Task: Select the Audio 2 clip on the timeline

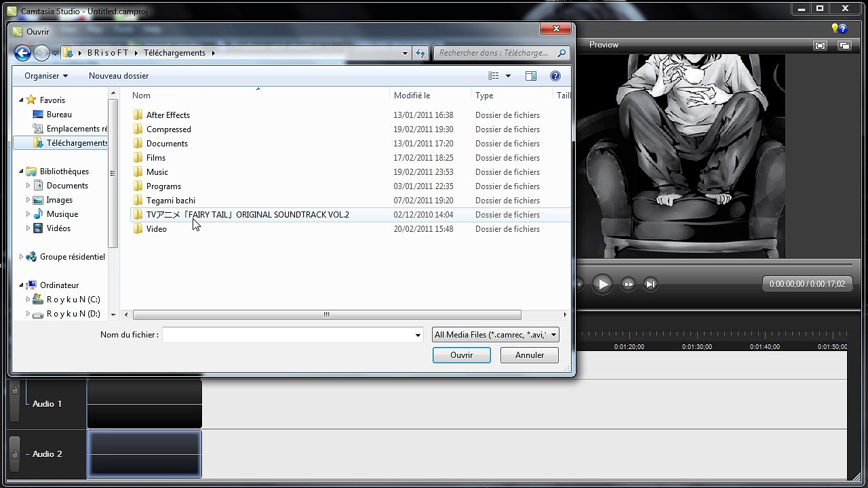Action: tap(144, 454)
